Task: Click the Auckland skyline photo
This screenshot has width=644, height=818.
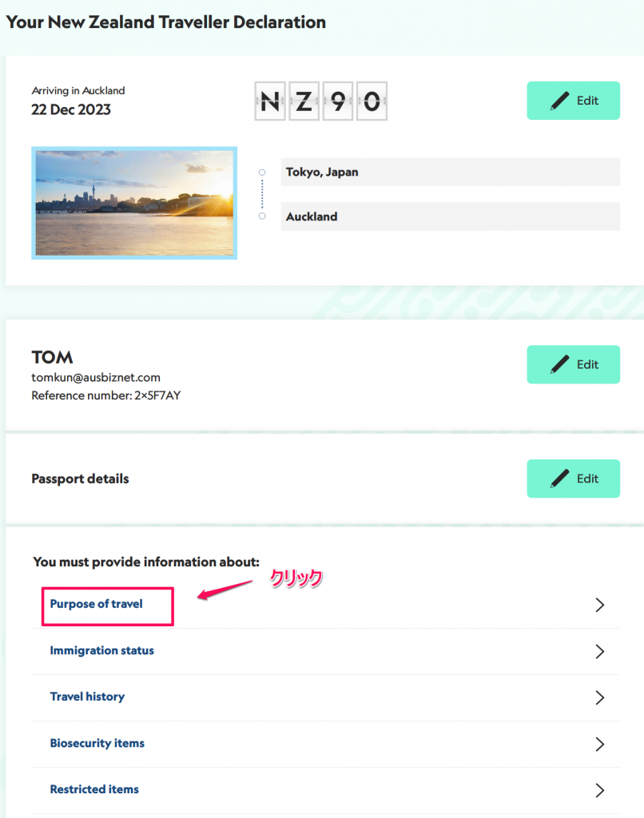Action: 134,203
